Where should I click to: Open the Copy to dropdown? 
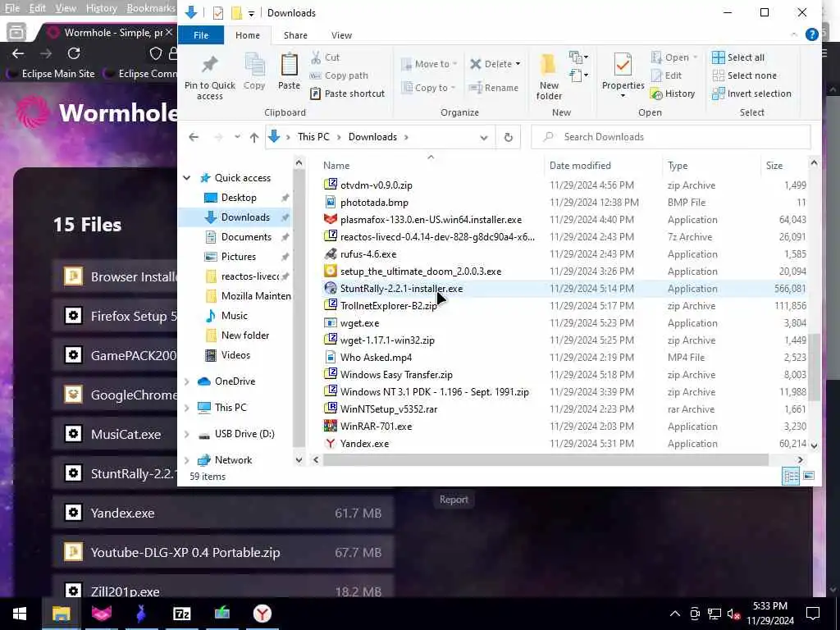(429, 88)
